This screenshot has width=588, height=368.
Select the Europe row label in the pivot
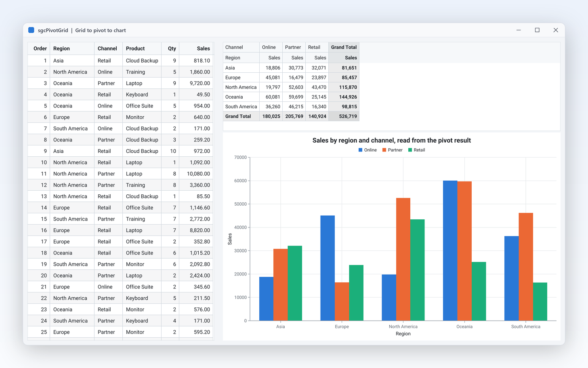(x=241, y=78)
